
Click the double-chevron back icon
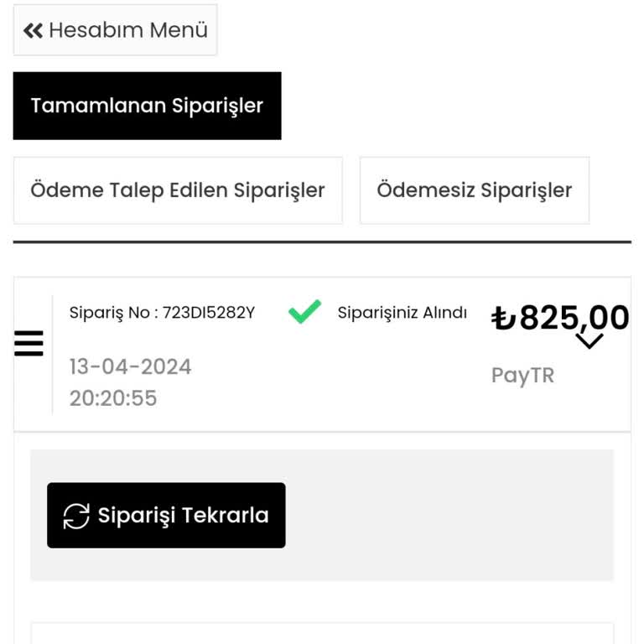[33, 30]
